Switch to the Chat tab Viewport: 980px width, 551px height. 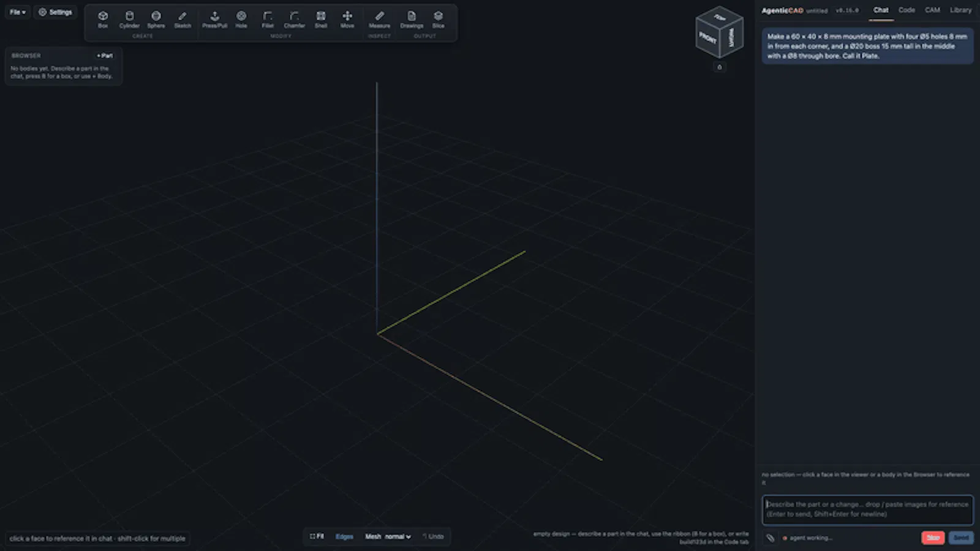(x=881, y=10)
